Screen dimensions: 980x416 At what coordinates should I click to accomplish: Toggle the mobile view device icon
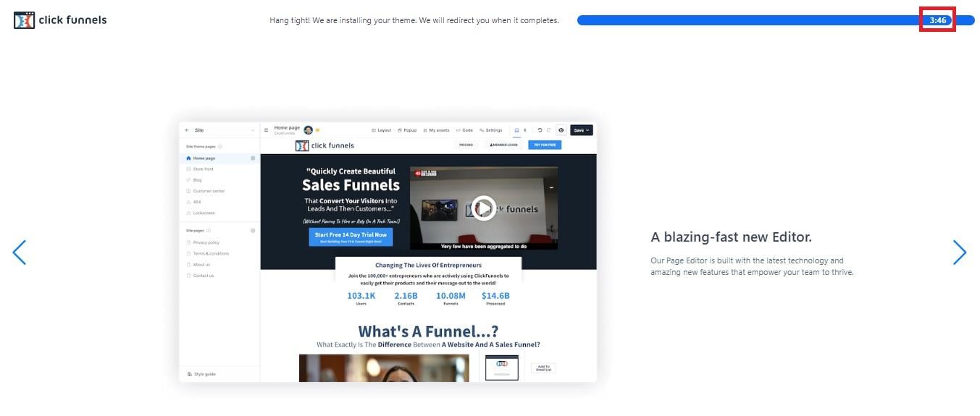pos(525,130)
